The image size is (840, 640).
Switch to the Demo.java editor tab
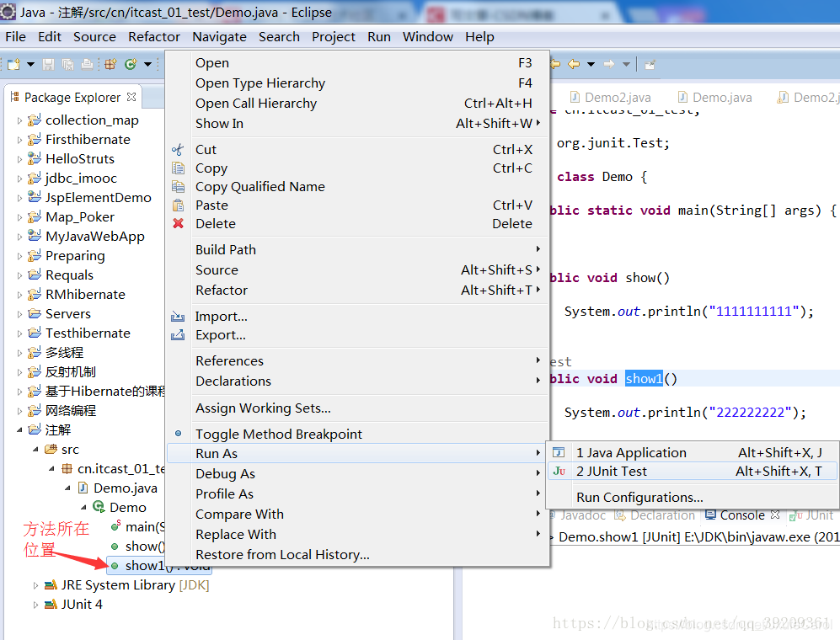coord(714,98)
